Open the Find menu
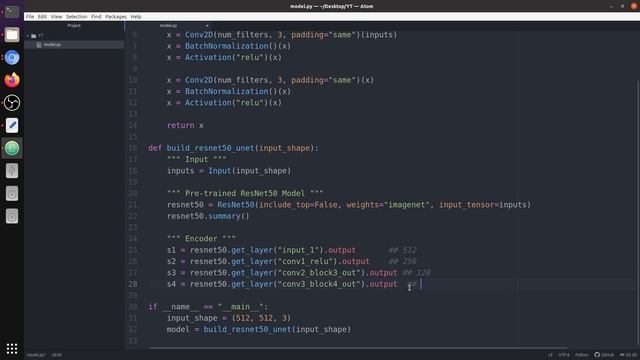The width and height of the screenshot is (640, 360). pyautogui.click(x=96, y=17)
